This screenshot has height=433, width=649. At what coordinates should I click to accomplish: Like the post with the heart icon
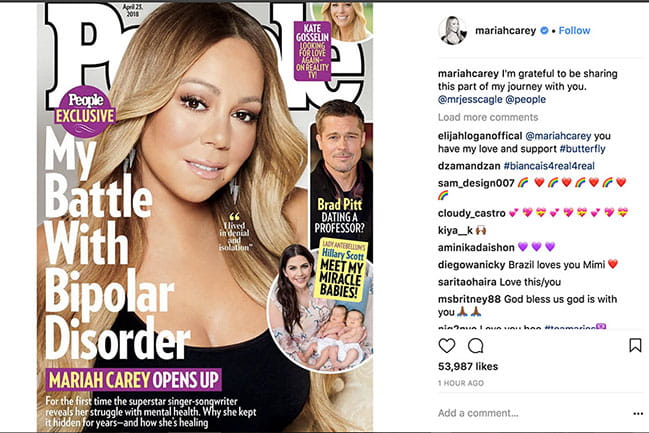(447, 346)
